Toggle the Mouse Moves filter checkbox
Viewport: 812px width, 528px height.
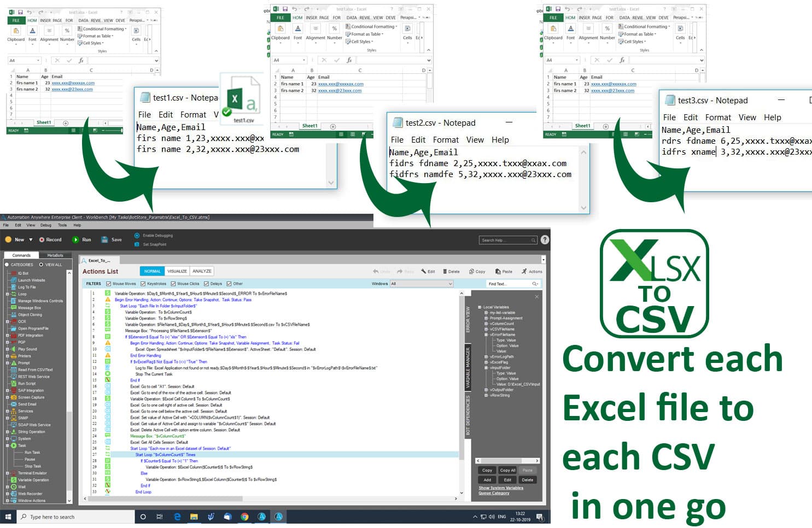pos(108,284)
